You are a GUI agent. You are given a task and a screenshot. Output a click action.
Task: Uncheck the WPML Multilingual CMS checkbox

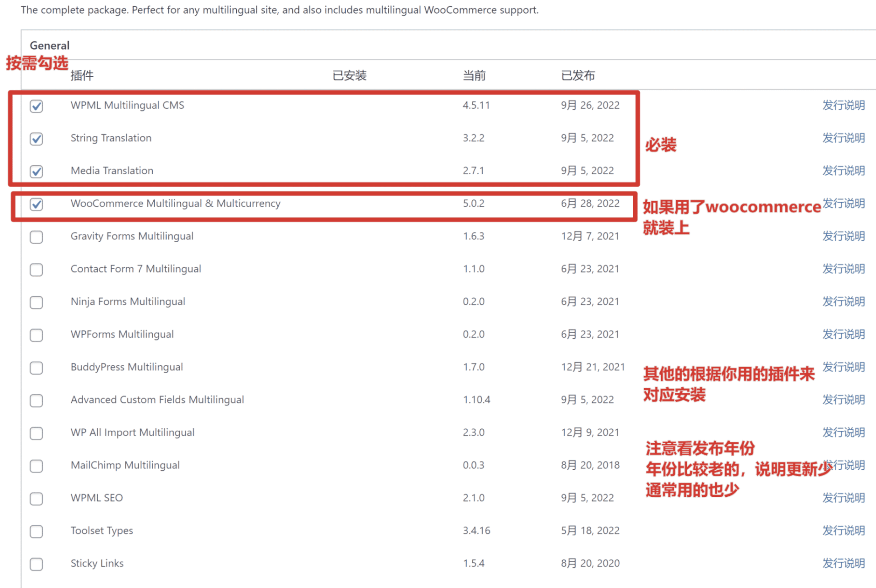point(36,106)
